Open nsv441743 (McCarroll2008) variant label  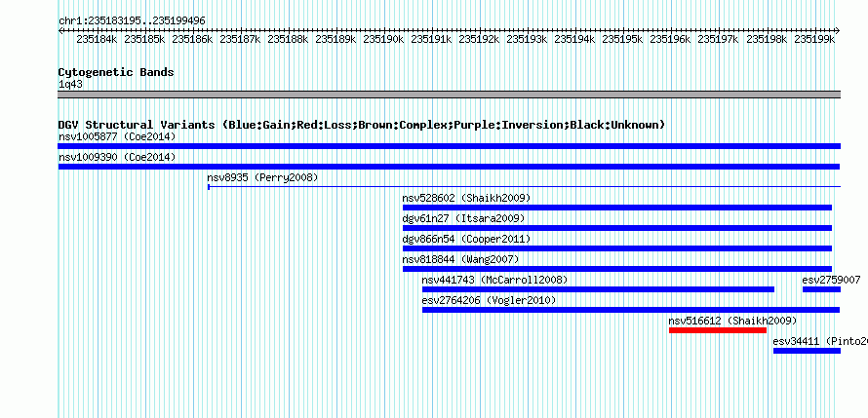click(x=494, y=280)
